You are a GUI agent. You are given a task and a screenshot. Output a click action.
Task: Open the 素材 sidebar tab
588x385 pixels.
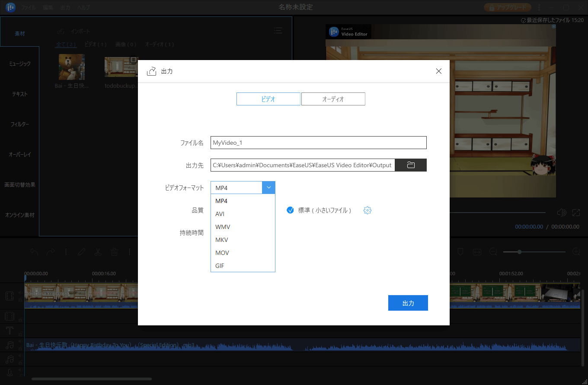point(19,33)
